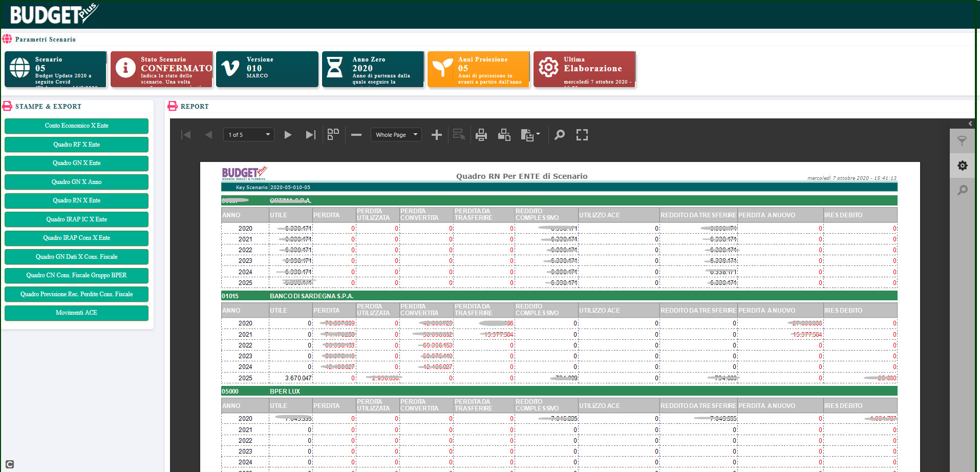Viewport: 980px width, 472px height.
Task: Click the BudgetPlus header logo
Action: point(53,14)
